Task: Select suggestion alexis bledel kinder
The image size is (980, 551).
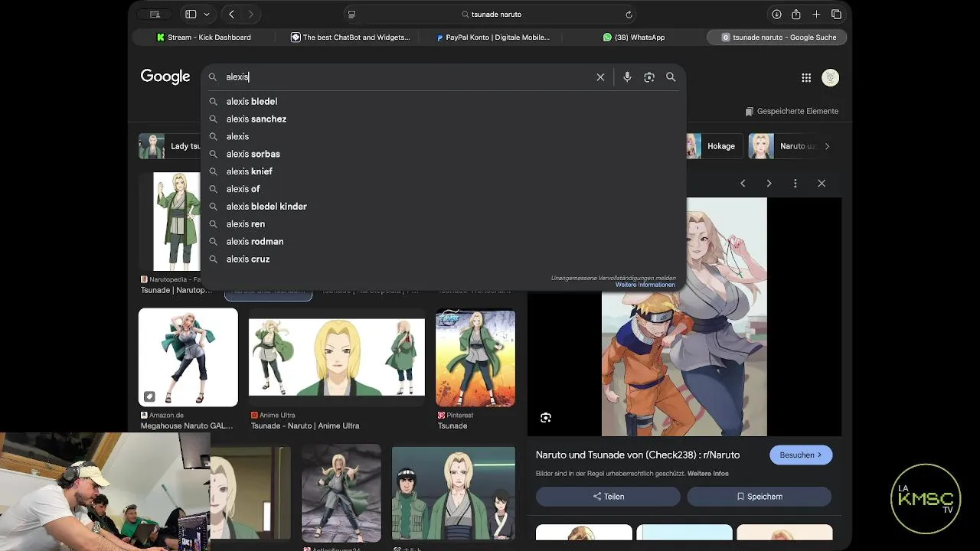Action: (x=443, y=207)
